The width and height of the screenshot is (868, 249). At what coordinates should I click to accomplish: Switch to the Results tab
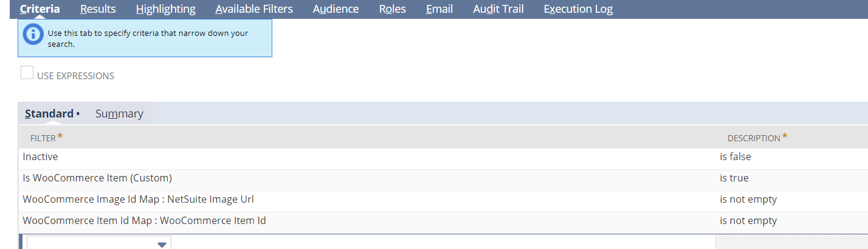coord(98,9)
